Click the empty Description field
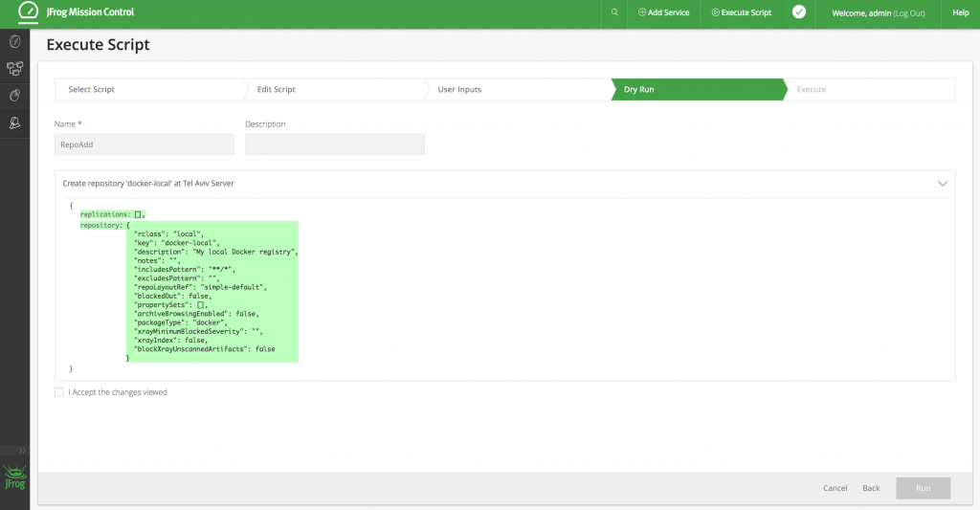The height and width of the screenshot is (510, 980). click(x=335, y=144)
